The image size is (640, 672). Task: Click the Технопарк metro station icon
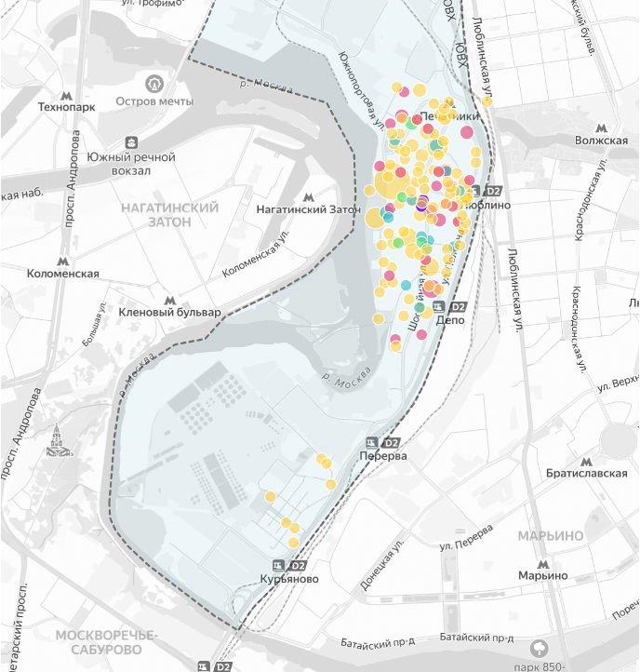pos(66,94)
